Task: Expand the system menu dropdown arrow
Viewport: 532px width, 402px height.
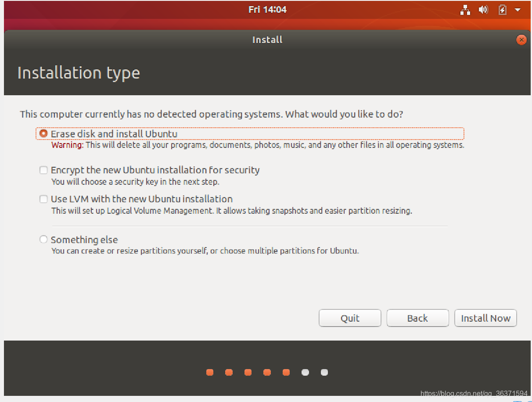Action: (x=518, y=10)
